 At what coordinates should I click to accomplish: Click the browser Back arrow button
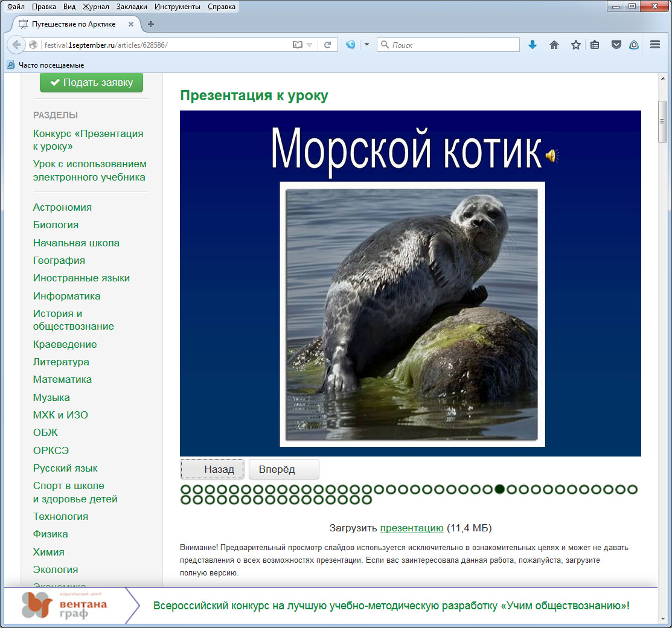click(16, 45)
